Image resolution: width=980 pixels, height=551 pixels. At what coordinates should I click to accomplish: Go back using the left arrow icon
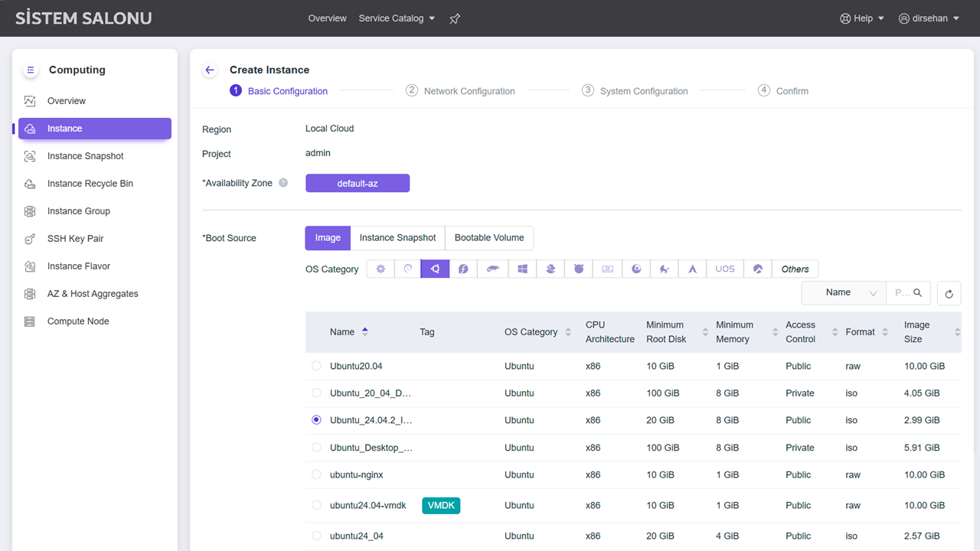[x=210, y=70]
